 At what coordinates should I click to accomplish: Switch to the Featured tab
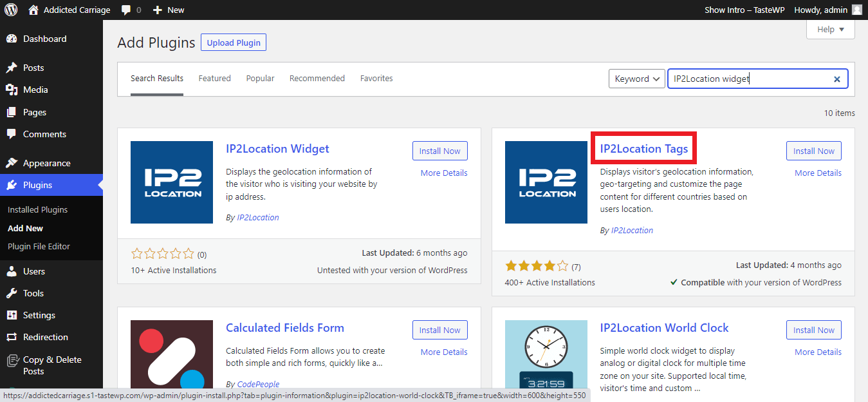click(214, 79)
